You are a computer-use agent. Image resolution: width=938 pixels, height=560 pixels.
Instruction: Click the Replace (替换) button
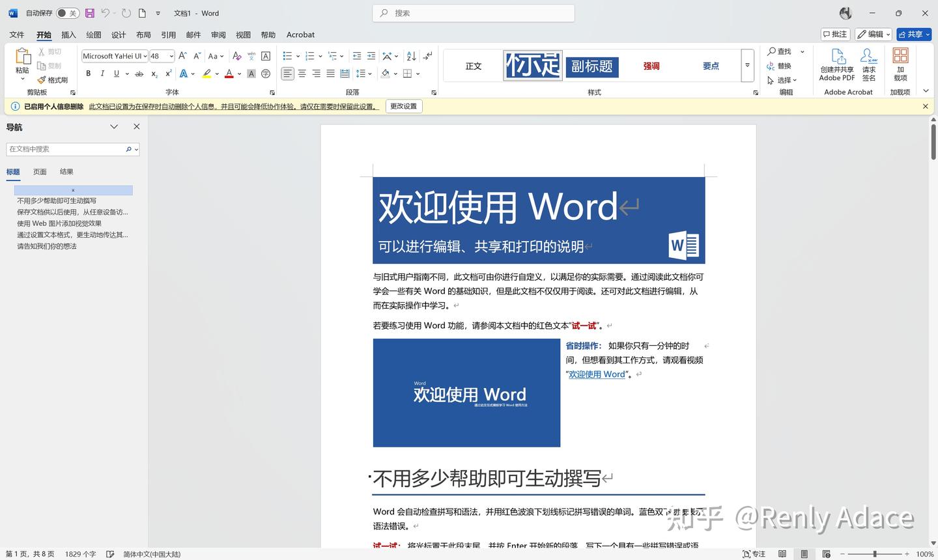point(779,66)
